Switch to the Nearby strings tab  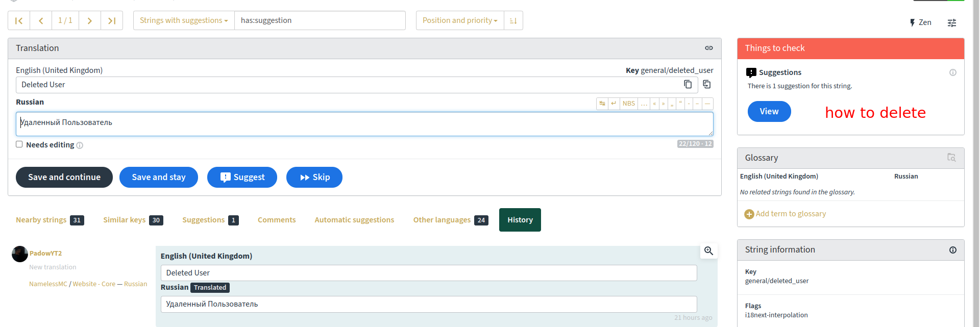pyautogui.click(x=41, y=220)
